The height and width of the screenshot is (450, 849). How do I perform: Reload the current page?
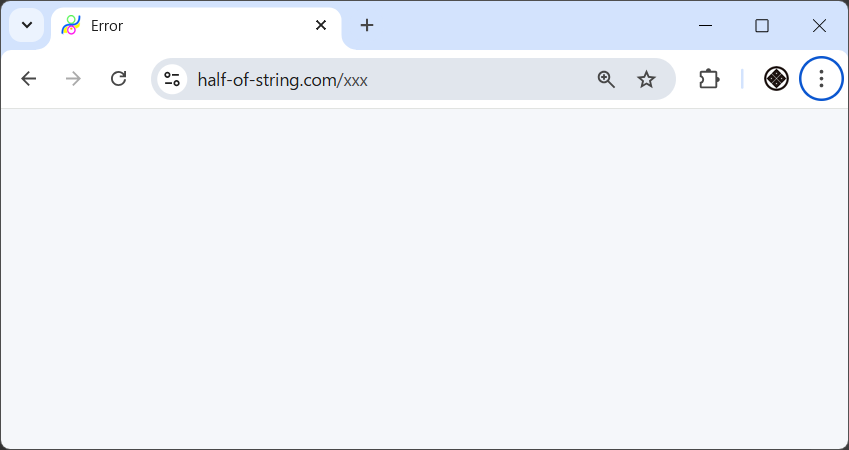point(118,79)
